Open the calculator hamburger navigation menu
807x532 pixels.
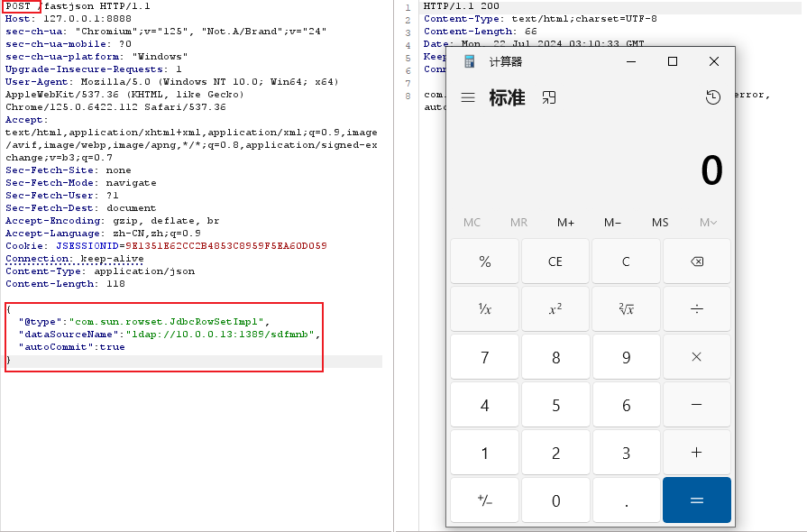468,97
